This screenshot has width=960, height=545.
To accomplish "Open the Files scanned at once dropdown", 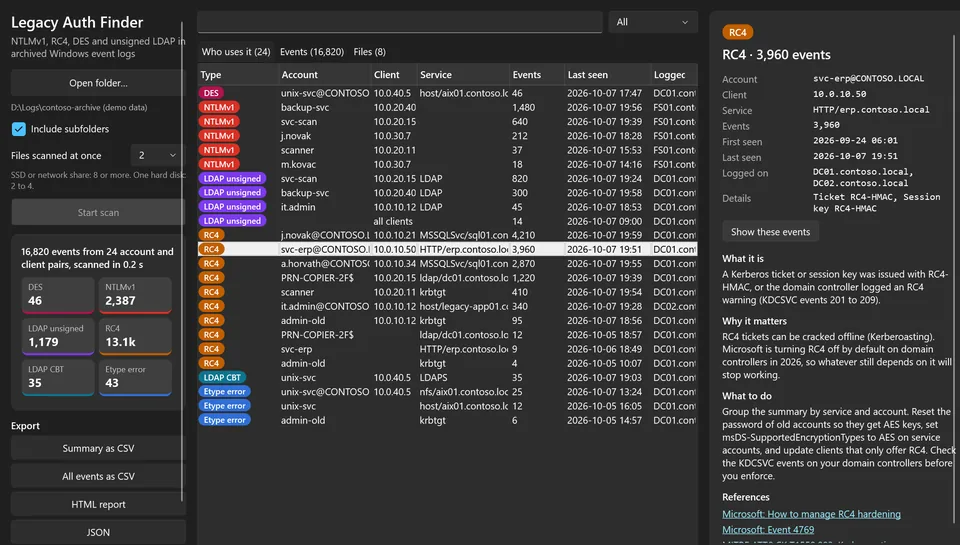I will 157,156.
